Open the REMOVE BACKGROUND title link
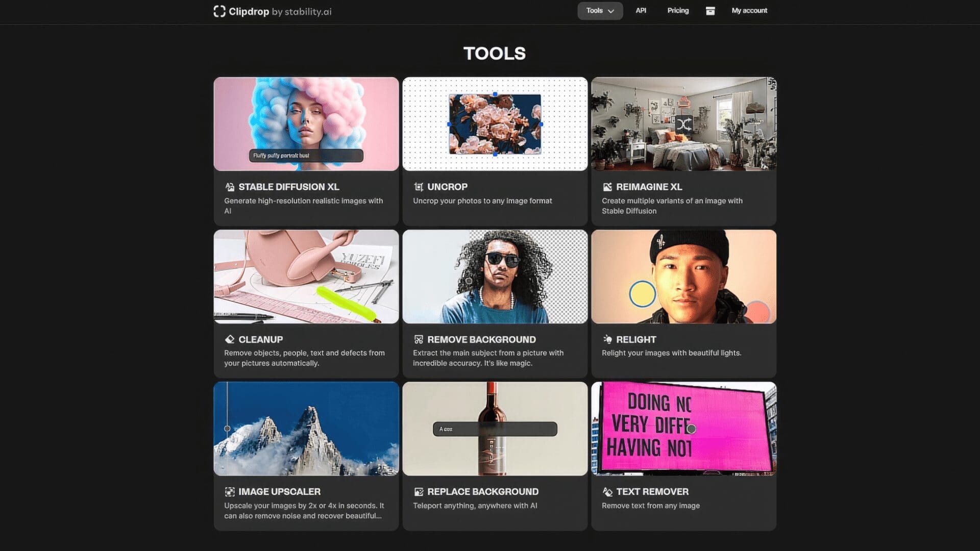Image resolution: width=980 pixels, height=551 pixels. pyautogui.click(x=481, y=339)
